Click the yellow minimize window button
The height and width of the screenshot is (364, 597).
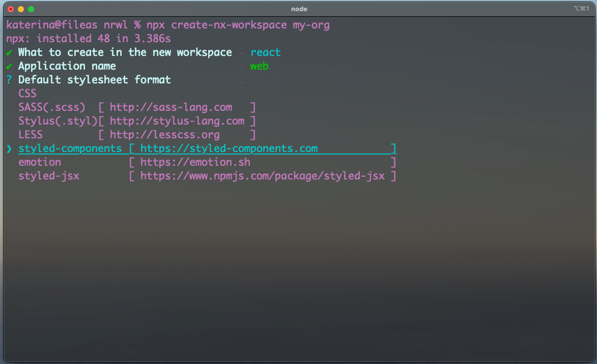[21, 9]
